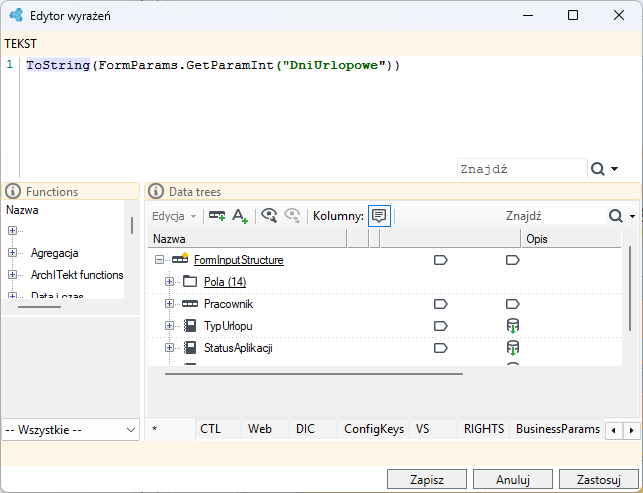Open Data trees search options arrow
This screenshot has width=643, height=493.
point(632,216)
